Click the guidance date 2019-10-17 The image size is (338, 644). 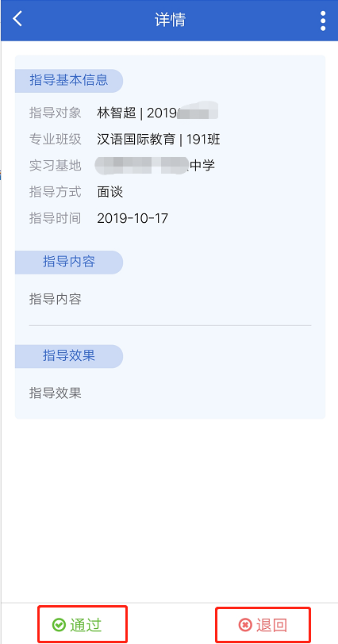tap(133, 218)
